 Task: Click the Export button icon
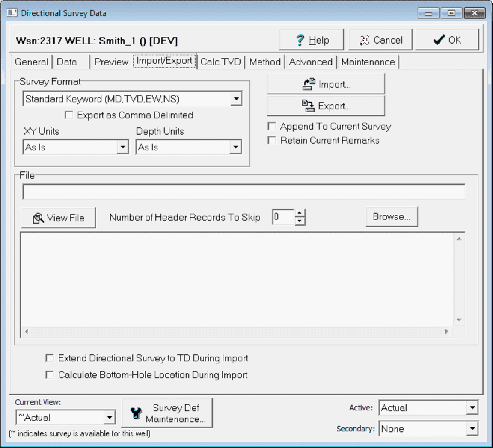[308, 106]
